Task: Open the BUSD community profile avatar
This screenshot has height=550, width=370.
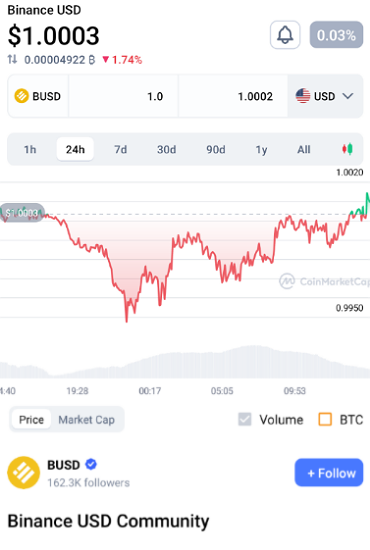Action: click(23, 472)
